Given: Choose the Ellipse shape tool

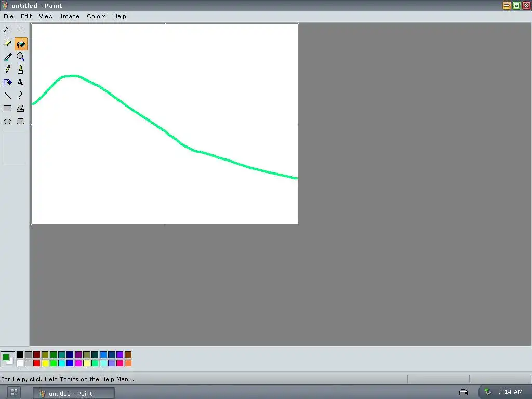Looking at the screenshot, I should (7, 122).
